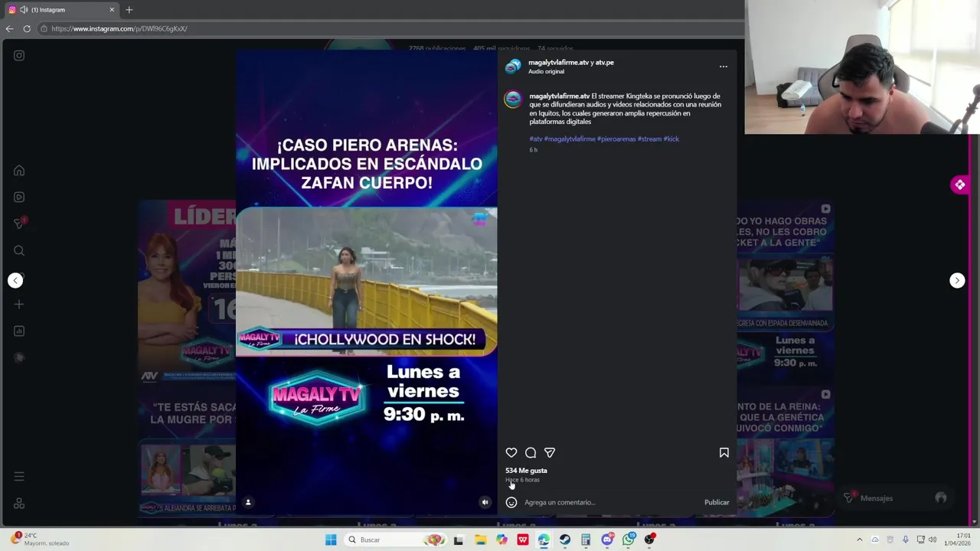Image resolution: width=980 pixels, height=551 pixels.
Task: Click the video to pause playback
Action: 367,282
